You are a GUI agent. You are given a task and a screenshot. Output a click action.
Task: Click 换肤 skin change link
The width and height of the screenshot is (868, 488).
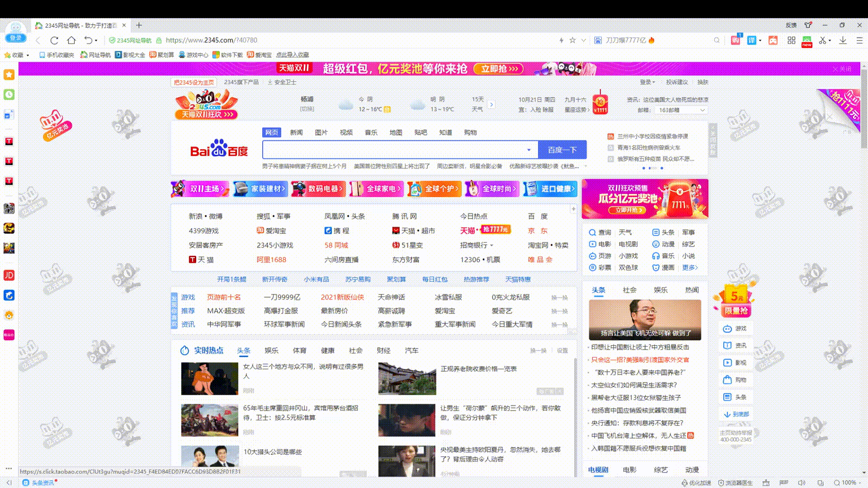(x=702, y=82)
